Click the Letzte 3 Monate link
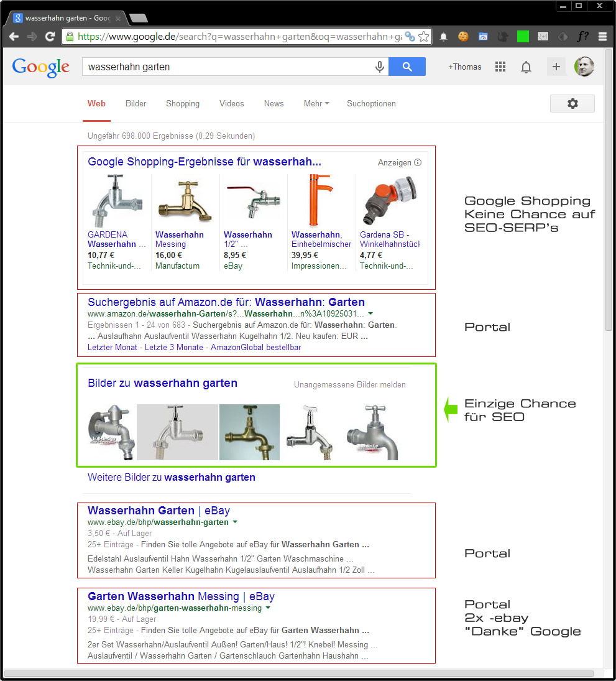This screenshot has height=681, width=616. click(174, 348)
